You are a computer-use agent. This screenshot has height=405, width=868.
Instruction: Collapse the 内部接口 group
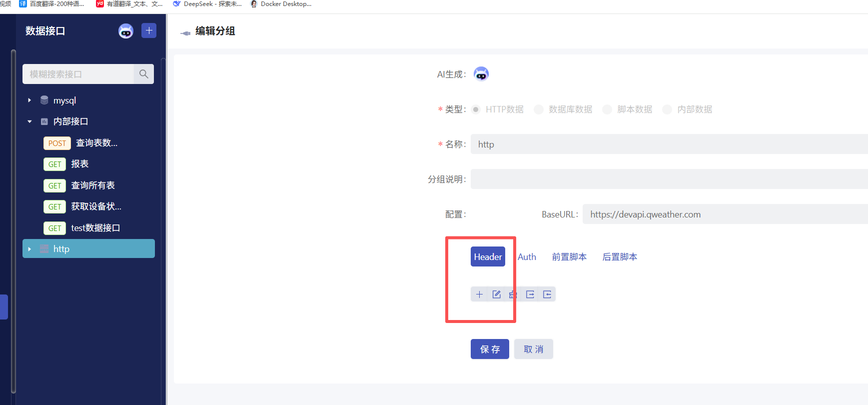click(29, 121)
